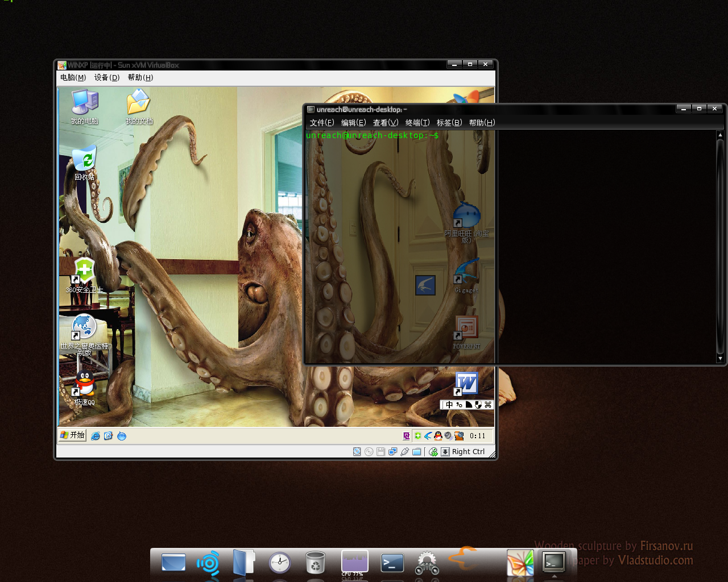Viewport: 728px width, 582px height.
Task: Click Show Desktop quick launch icon
Action: point(108,436)
